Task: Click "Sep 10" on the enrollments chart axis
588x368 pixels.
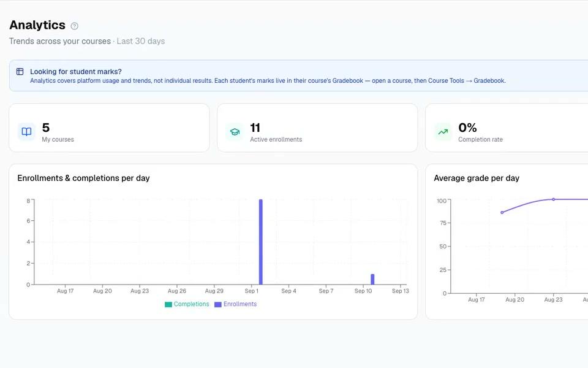Action: pyautogui.click(x=363, y=291)
